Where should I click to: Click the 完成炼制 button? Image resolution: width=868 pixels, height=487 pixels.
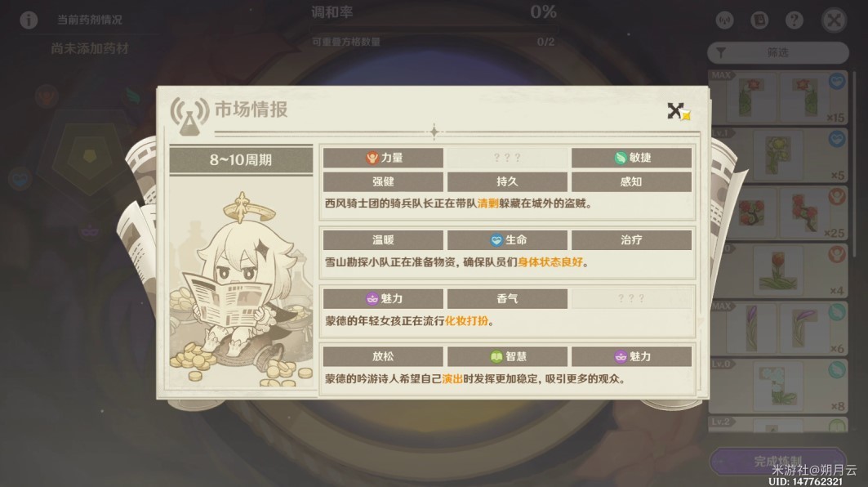[777, 461]
